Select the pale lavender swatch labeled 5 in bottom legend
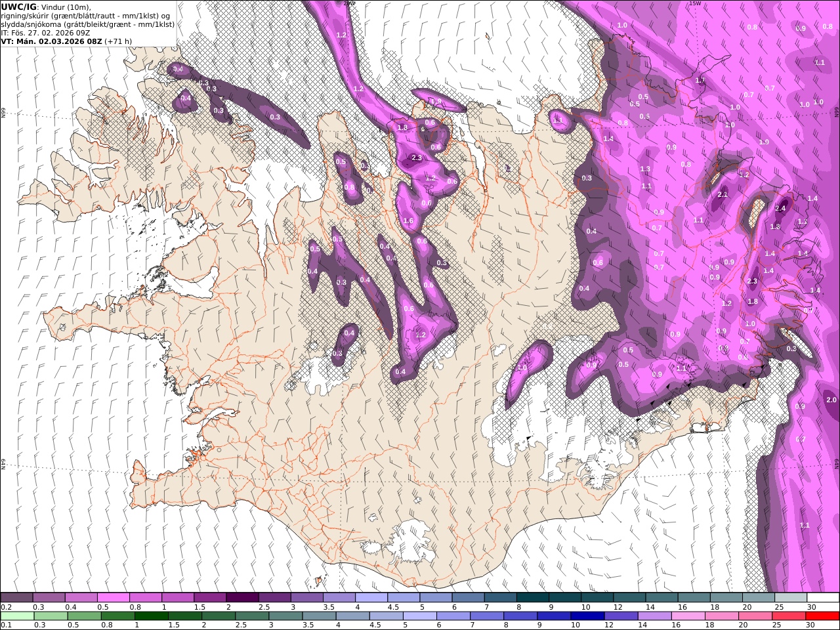This screenshot has height=630, width=840. [x=419, y=616]
